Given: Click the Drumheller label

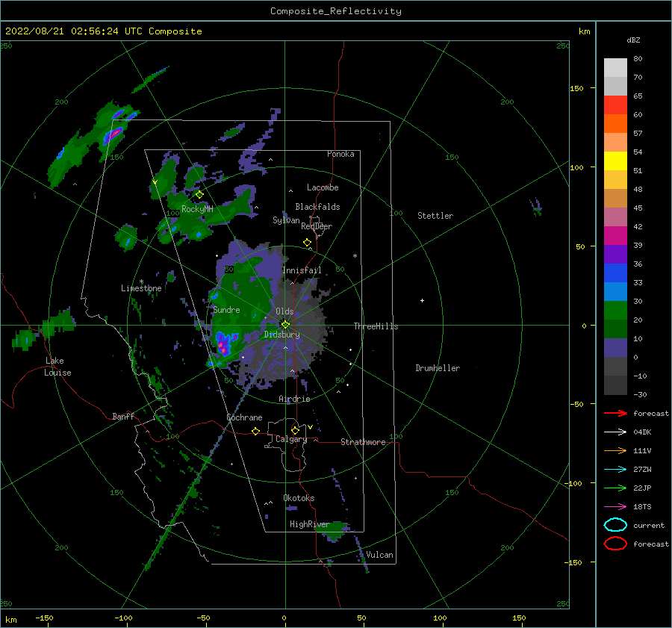Looking at the screenshot, I should point(438,368).
